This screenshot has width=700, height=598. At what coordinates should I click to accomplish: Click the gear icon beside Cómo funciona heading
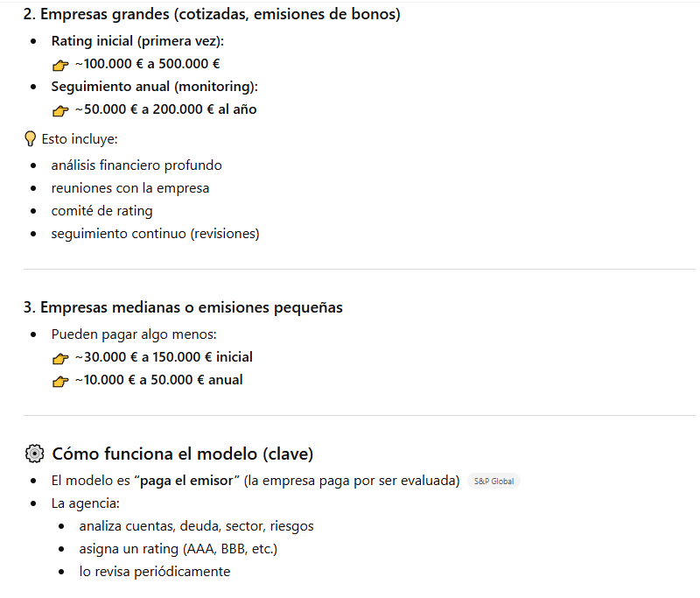[x=34, y=454]
